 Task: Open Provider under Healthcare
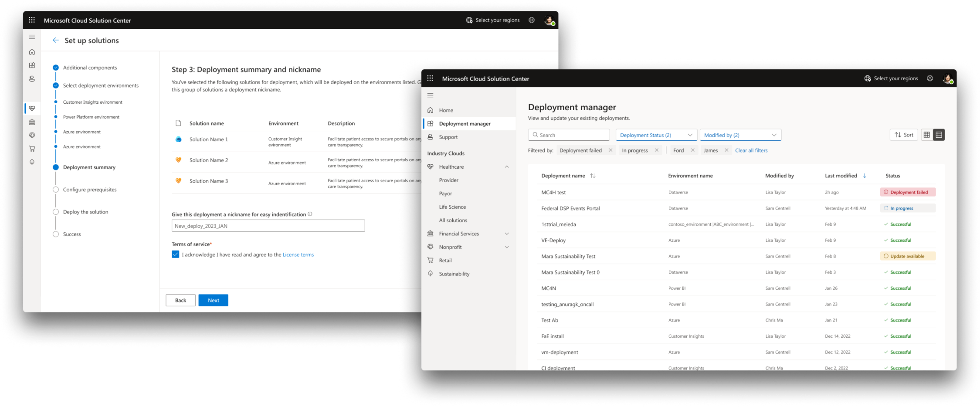click(x=448, y=180)
